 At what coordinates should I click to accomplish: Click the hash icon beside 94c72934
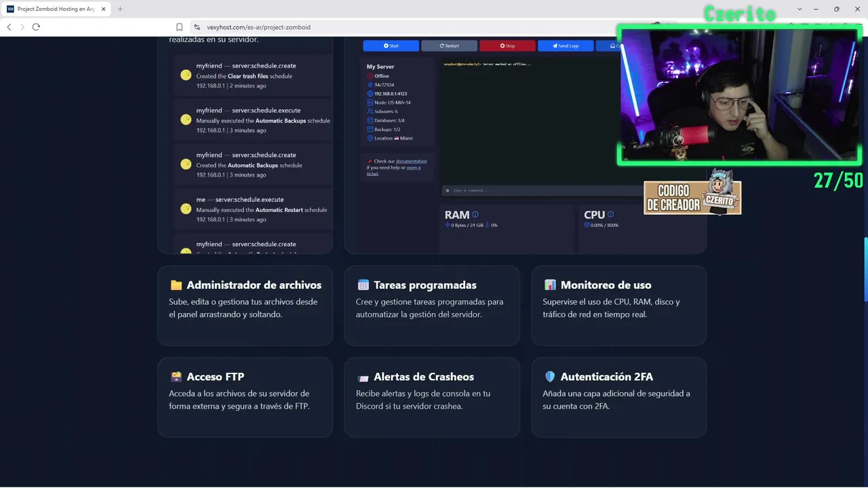coord(370,85)
